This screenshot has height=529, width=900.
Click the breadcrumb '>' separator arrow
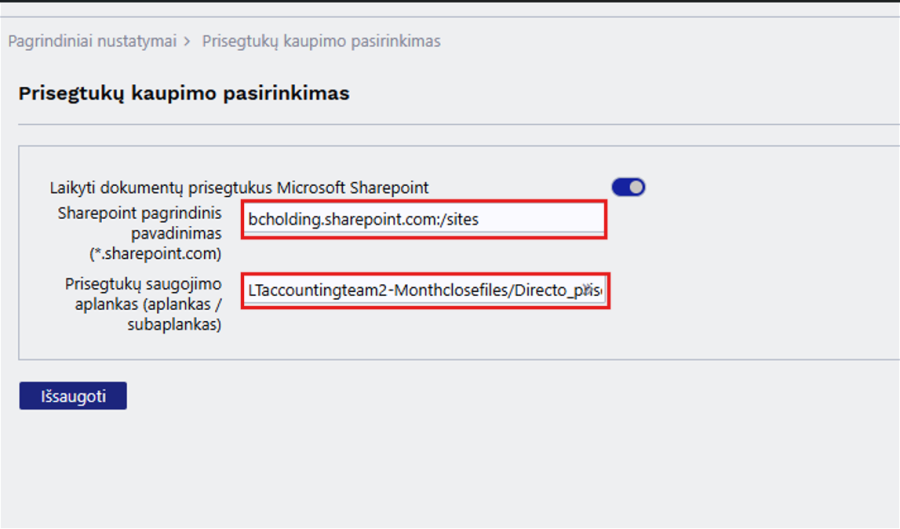tap(189, 41)
